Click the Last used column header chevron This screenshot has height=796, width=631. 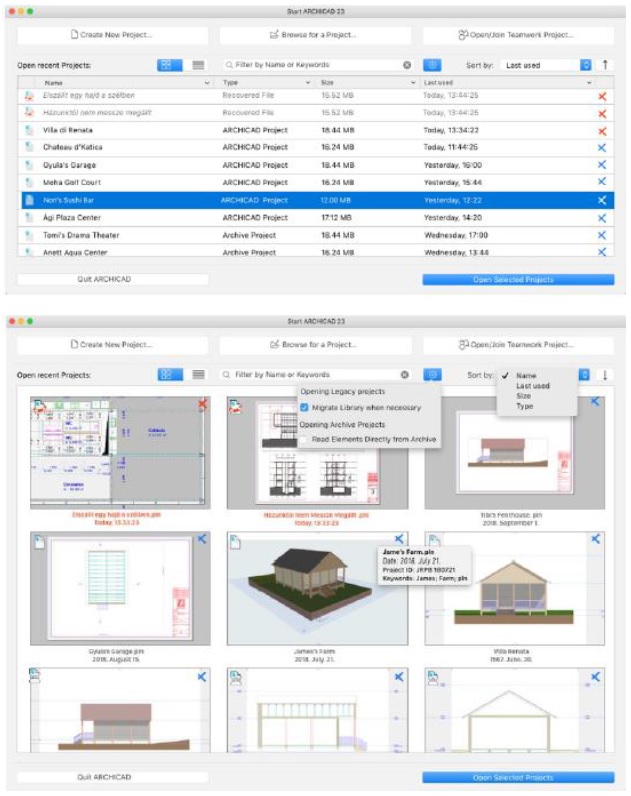589,83
